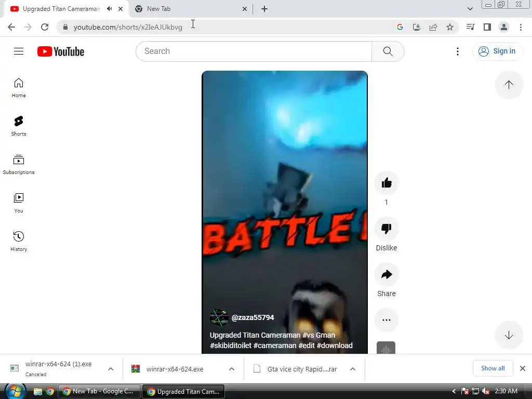Open History in the sidebar
This screenshot has height=399, width=532.
19,241
